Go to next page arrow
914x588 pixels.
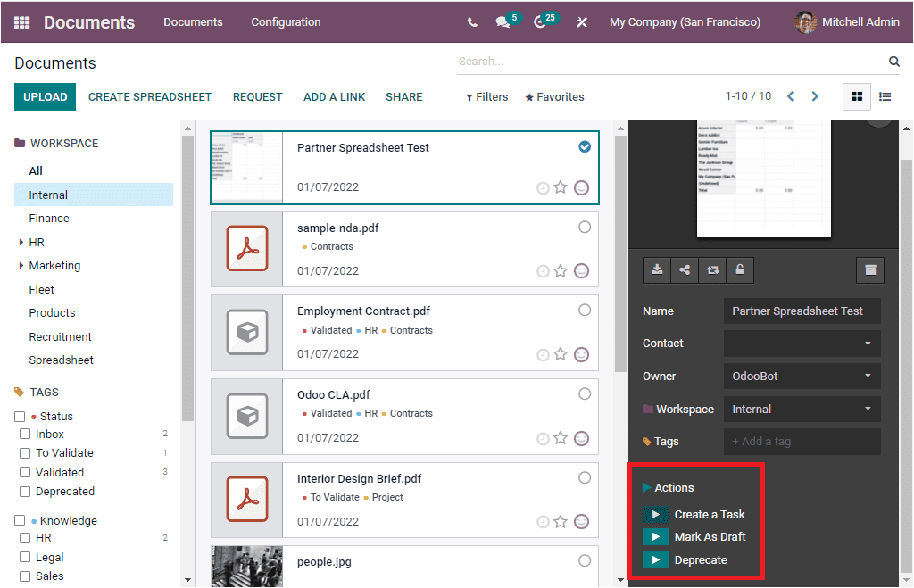816,96
